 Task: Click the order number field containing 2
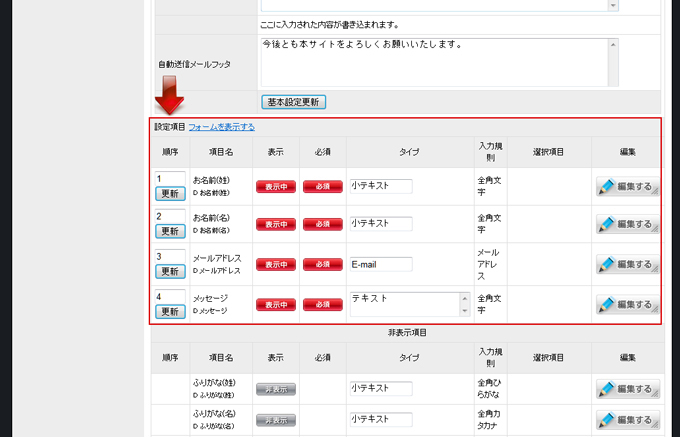(169, 216)
